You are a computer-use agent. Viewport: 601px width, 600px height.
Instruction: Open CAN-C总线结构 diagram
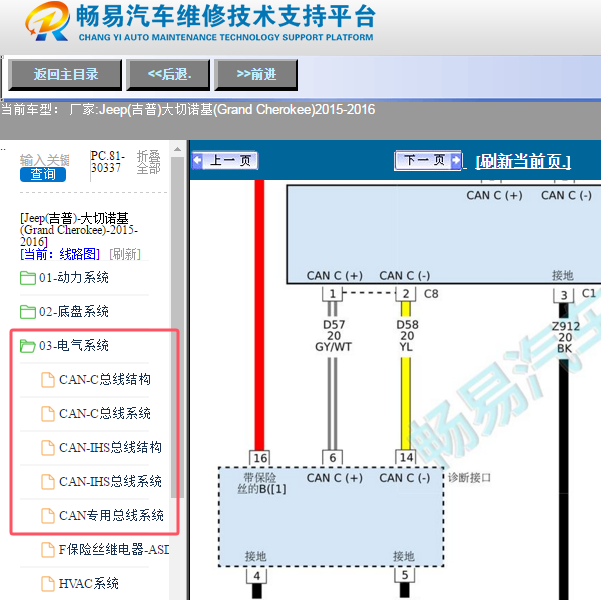point(105,380)
